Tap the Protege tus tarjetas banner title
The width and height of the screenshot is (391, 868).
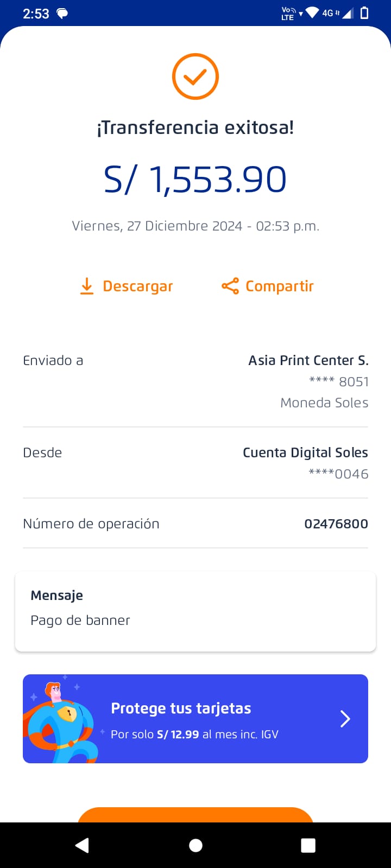[x=181, y=709]
